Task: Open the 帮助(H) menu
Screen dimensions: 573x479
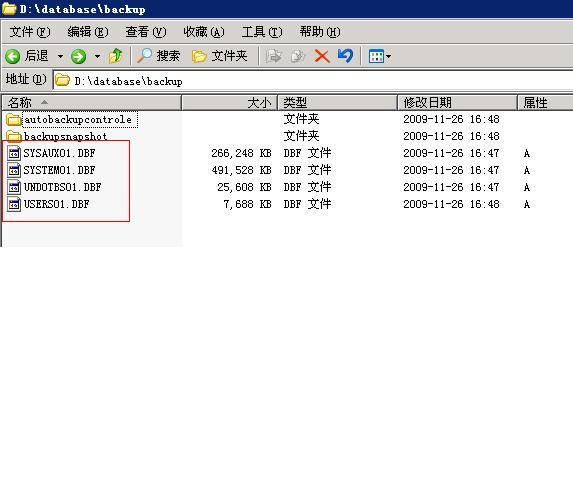Action: click(320, 32)
